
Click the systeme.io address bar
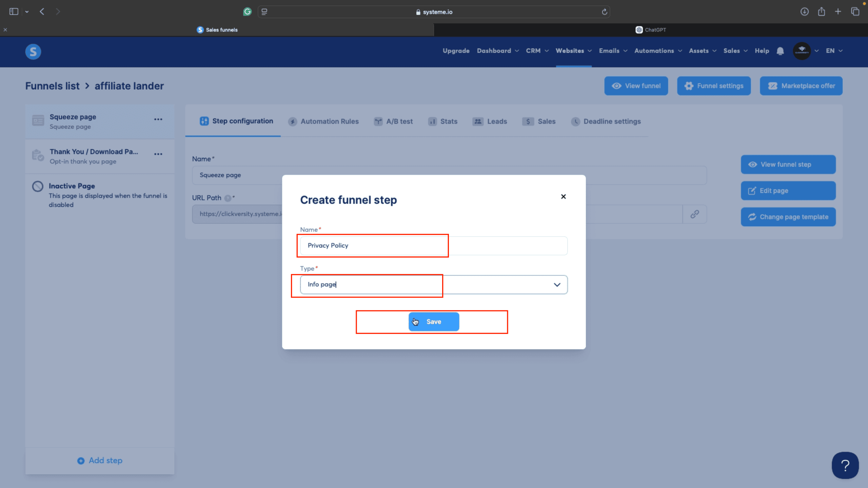pyautogui.click(x=434, y=12)
